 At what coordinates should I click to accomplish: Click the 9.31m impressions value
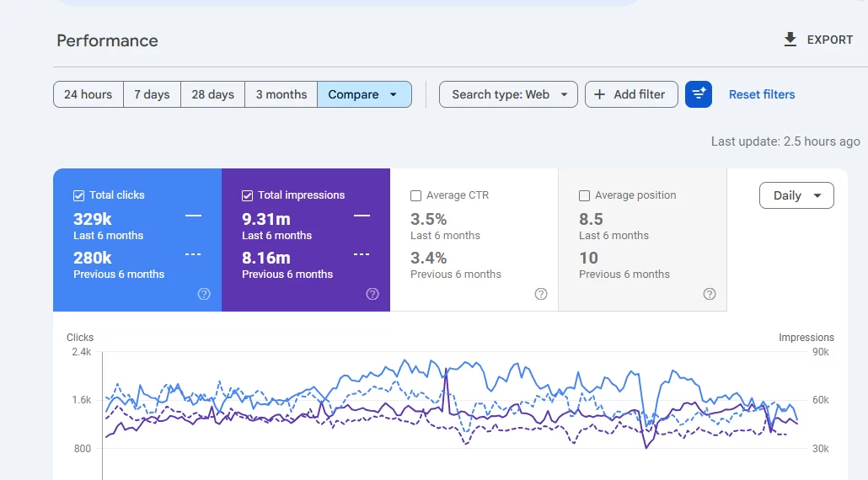click(265, 219)
